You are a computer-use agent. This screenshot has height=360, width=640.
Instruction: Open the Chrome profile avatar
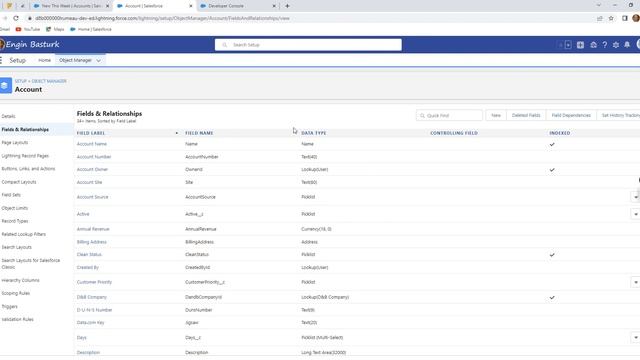pyautogui.click(x=636, y=18)
